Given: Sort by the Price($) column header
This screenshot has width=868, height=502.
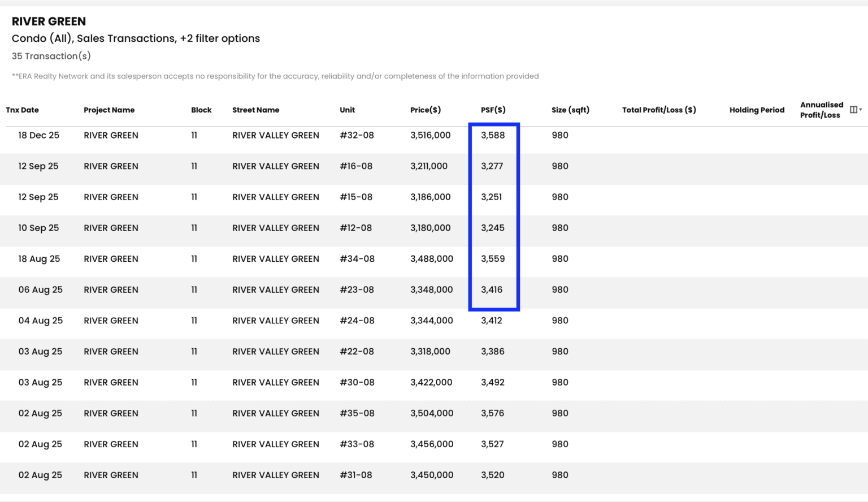Looking at the screenshot, I should pyautogui.click(x=426, y=110).
